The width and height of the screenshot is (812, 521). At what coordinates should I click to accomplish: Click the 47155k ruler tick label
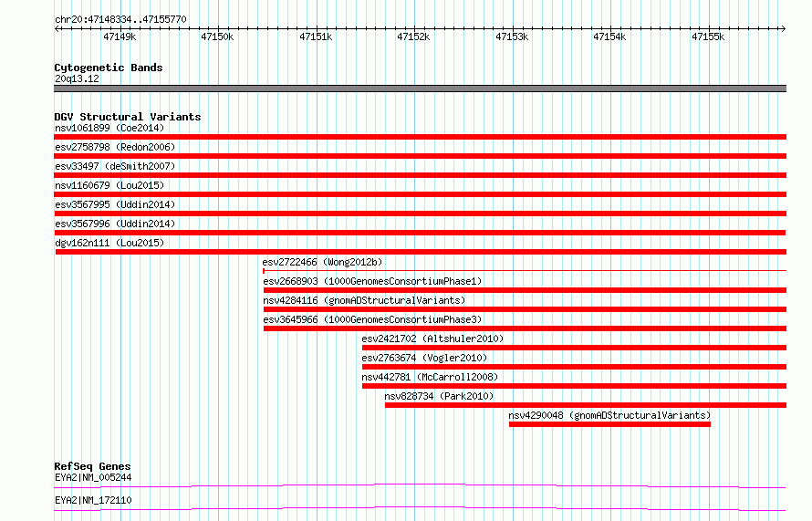pos(708,36)
